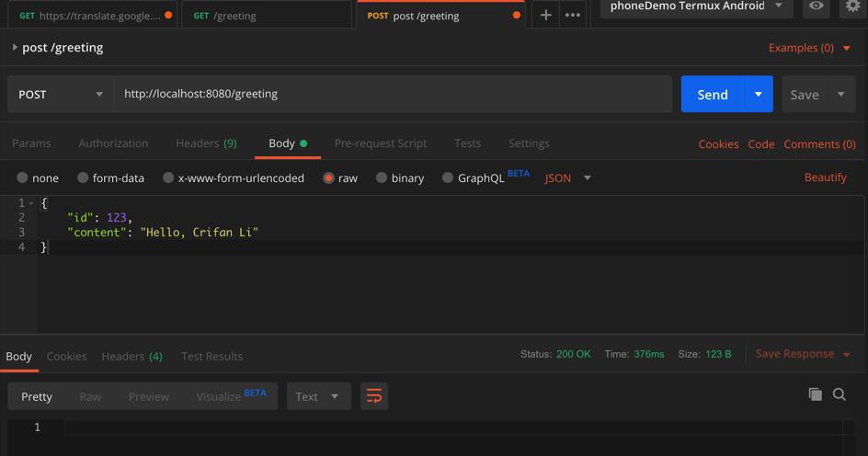Open the Tests tab
Image resolution: width=868 pixels, height=456 pixels.
coord(467,143)
